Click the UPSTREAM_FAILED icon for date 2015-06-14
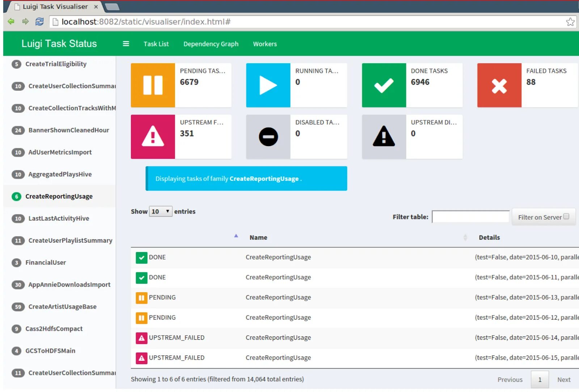 pos(141,338)
